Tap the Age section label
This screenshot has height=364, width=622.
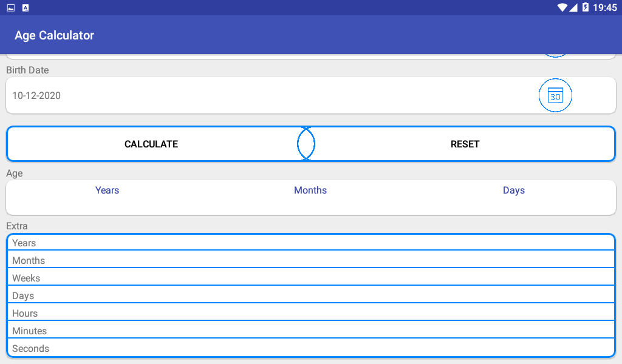15,174
